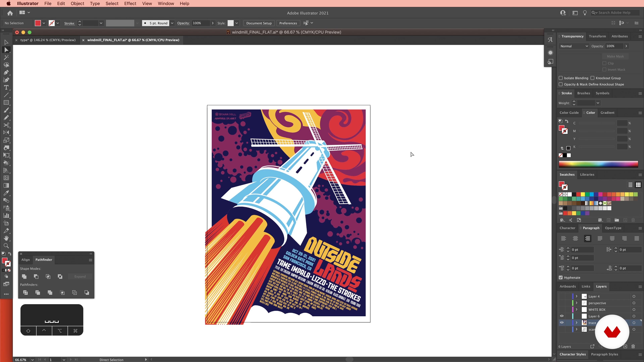Viewport: 644px width, 362px height.
Task: Switch to Align tab in Pathfinder panel
Action: tap(25, 260)
